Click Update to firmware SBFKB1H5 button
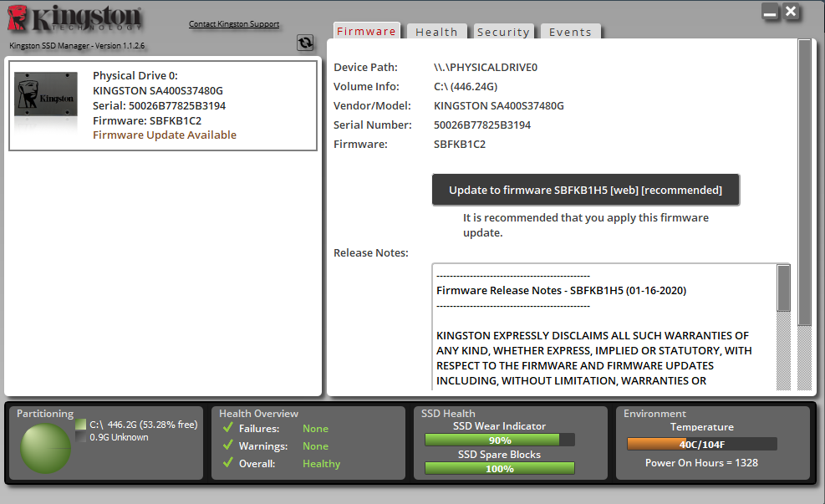825x504 pixels. point(586,190)
